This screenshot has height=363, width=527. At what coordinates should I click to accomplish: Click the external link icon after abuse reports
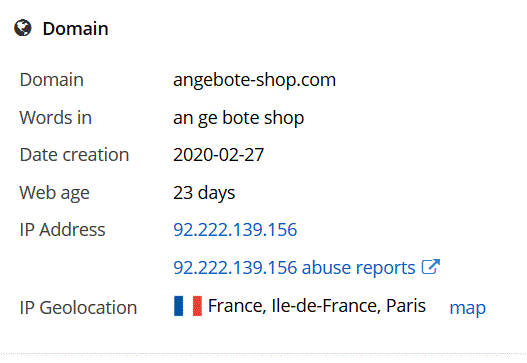coord(431,267)
